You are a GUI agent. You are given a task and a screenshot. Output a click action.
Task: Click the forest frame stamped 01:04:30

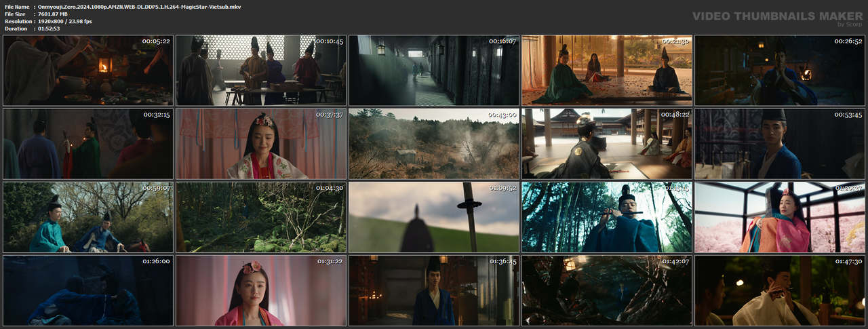[x=261, y=217]
